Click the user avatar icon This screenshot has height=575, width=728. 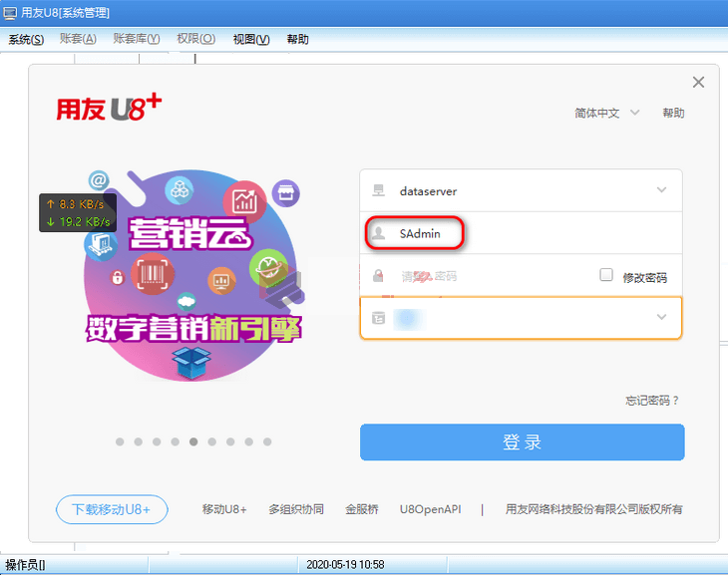(378, 233)
